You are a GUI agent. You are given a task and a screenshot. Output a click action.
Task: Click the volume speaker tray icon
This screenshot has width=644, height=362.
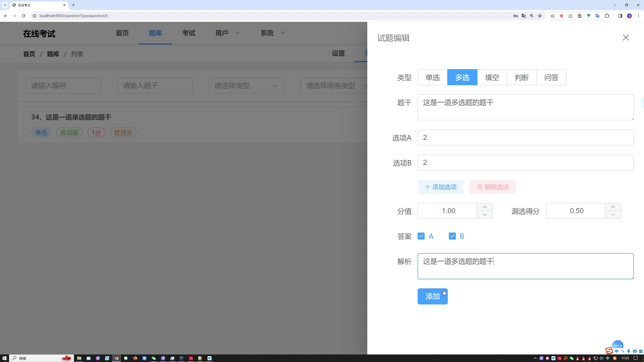pos(601,358)
